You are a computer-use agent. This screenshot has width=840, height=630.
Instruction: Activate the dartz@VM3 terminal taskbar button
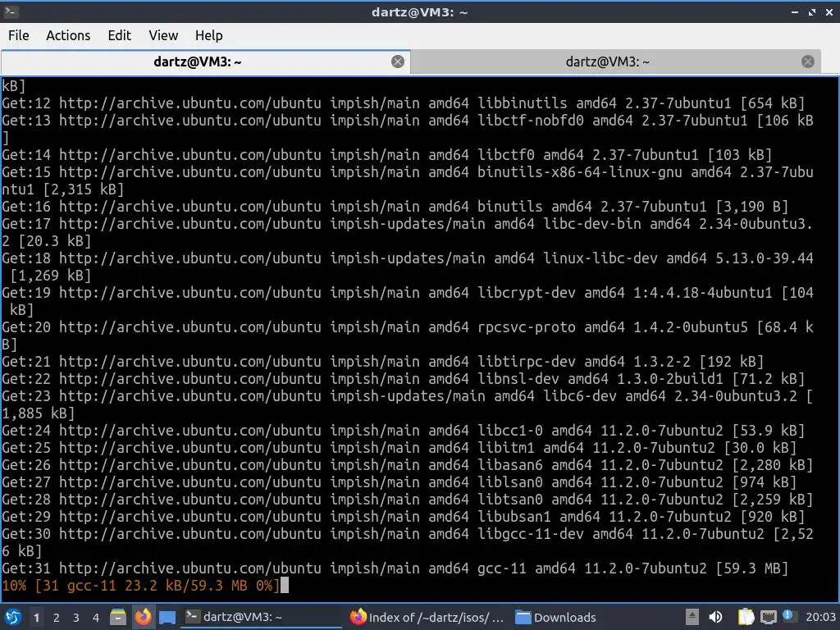tap(262, 617)
